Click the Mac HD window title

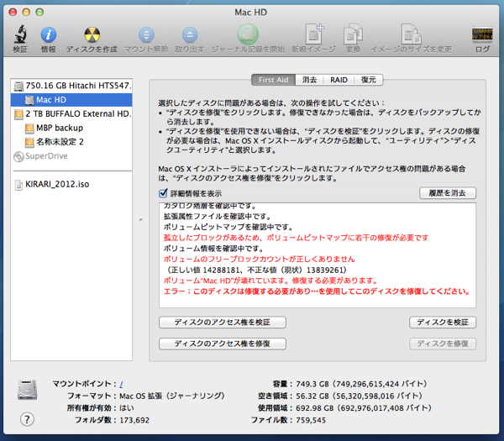pyautogui.click(x=250, y=13)
